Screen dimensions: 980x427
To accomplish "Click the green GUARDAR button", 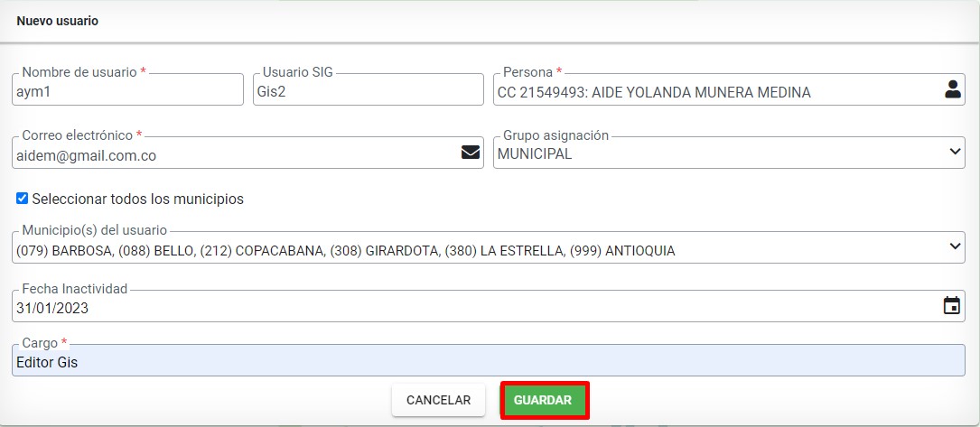I will click(543, 400).
